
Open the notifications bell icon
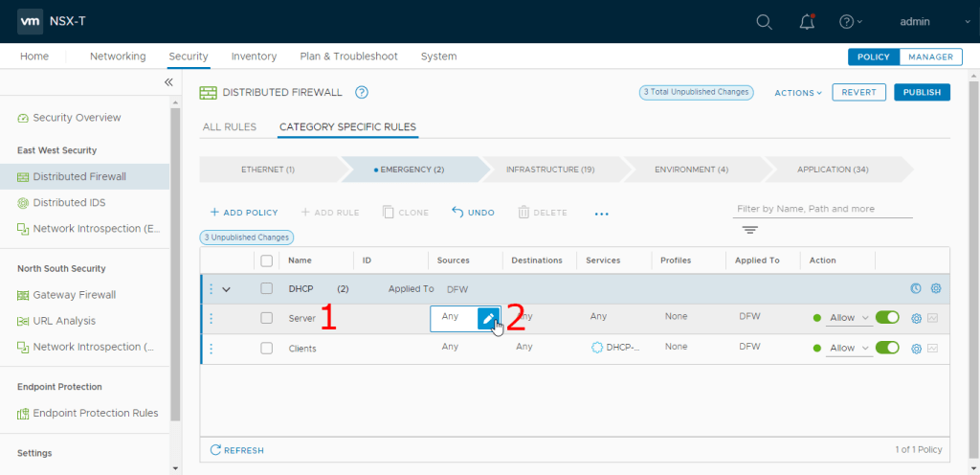click(x=807, y=22)
